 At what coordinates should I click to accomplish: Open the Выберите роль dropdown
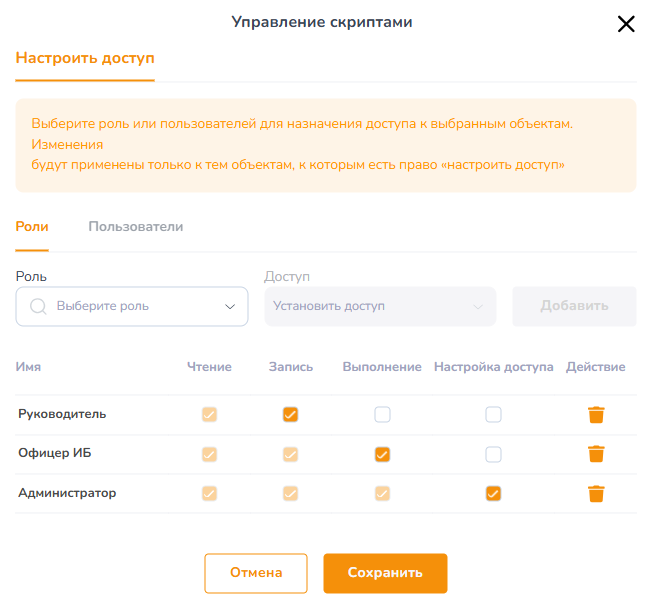point(132,306)
